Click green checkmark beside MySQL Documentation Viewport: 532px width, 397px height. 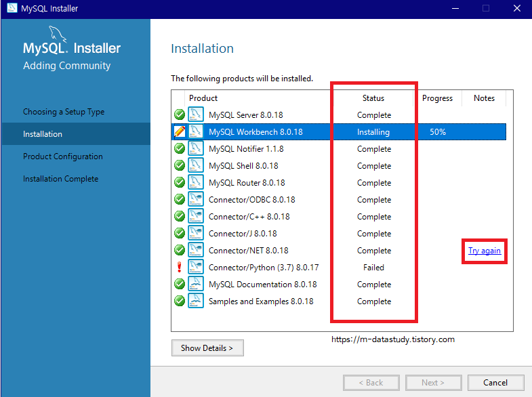(x=180, y=284)
